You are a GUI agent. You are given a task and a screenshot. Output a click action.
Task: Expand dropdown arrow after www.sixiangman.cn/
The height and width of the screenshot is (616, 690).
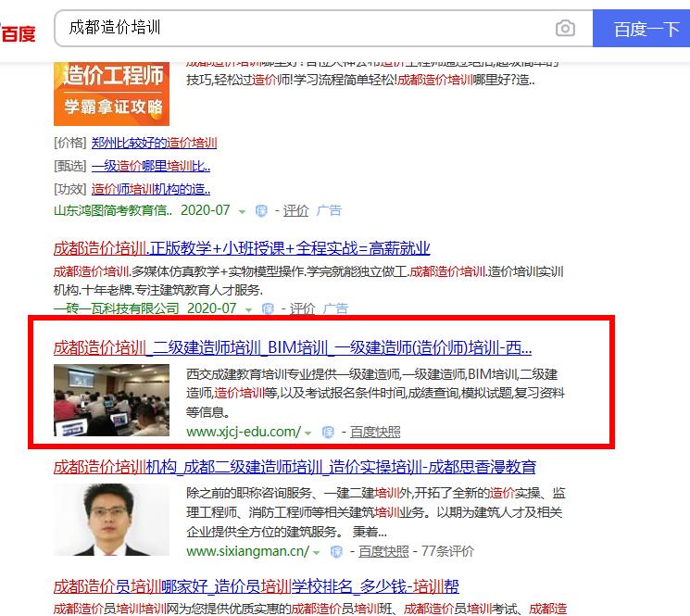click(316, 553)
